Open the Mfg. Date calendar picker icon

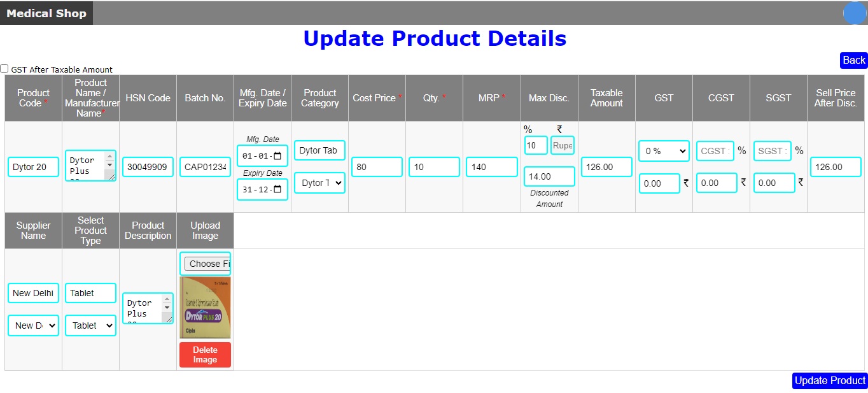pos(277,156)
